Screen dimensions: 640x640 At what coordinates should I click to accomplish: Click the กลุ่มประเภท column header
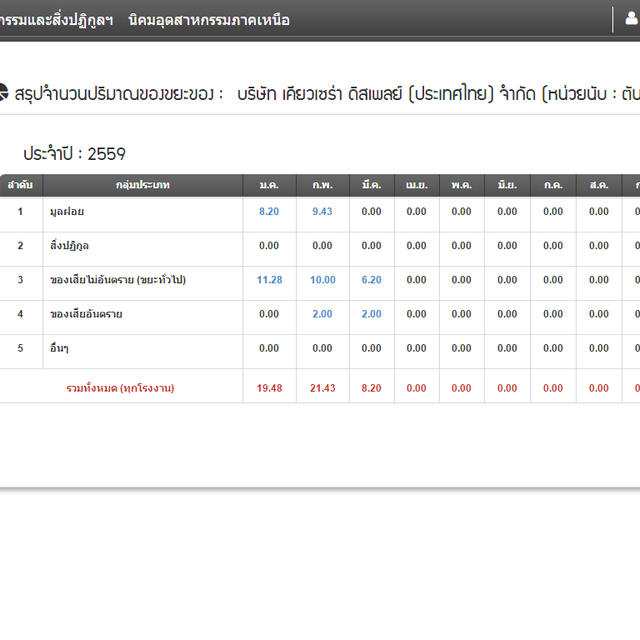coord(143,185)
